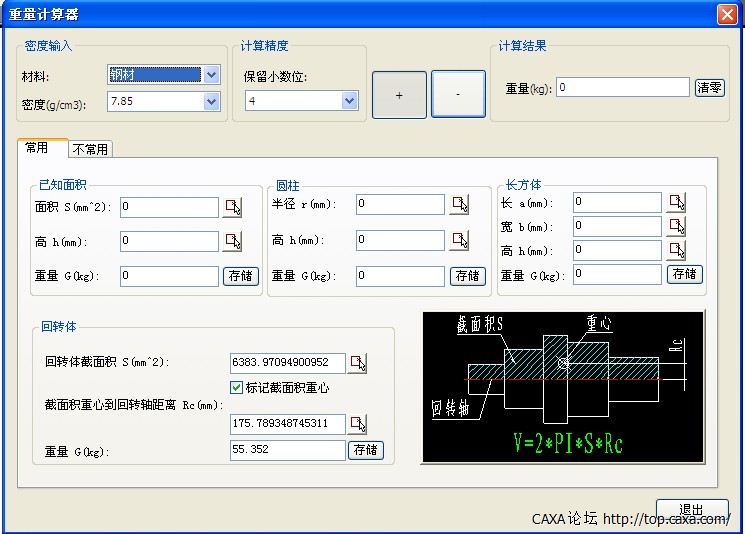Click the pick icon beside cylinder 高 h field
The height and width of the screenshot is (534, 745).
459,240
